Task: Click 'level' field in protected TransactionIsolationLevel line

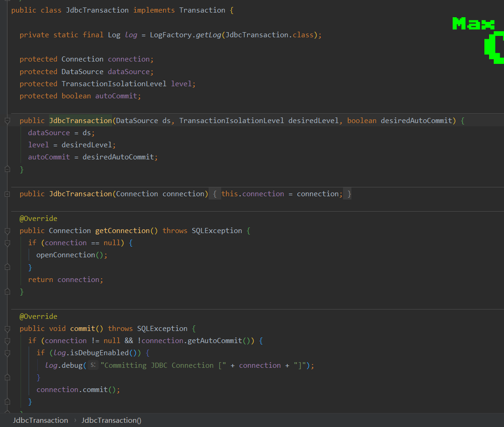Action: click(181, 84)
